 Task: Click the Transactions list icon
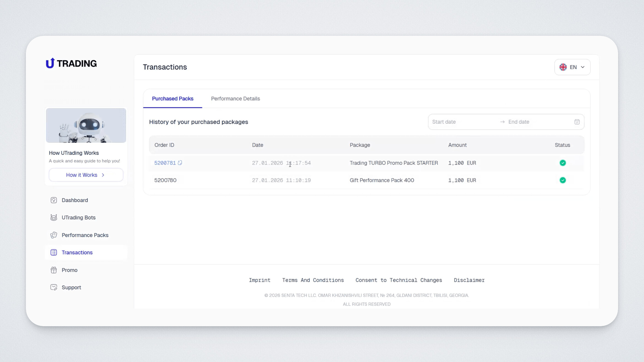tap(54, 252)
